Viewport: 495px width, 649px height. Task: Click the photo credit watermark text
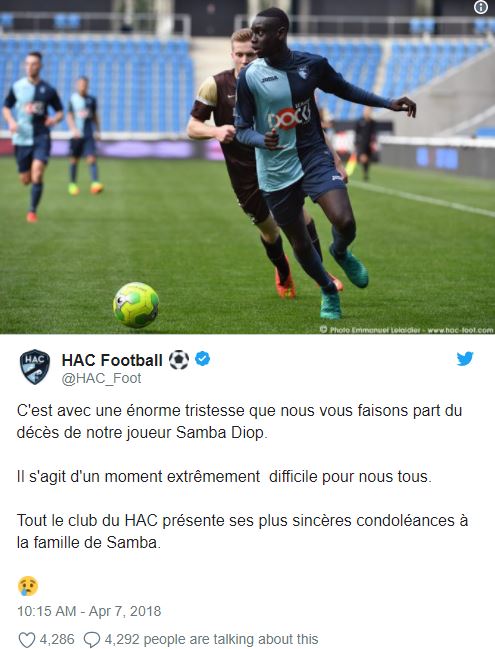[x=406, y=330]
